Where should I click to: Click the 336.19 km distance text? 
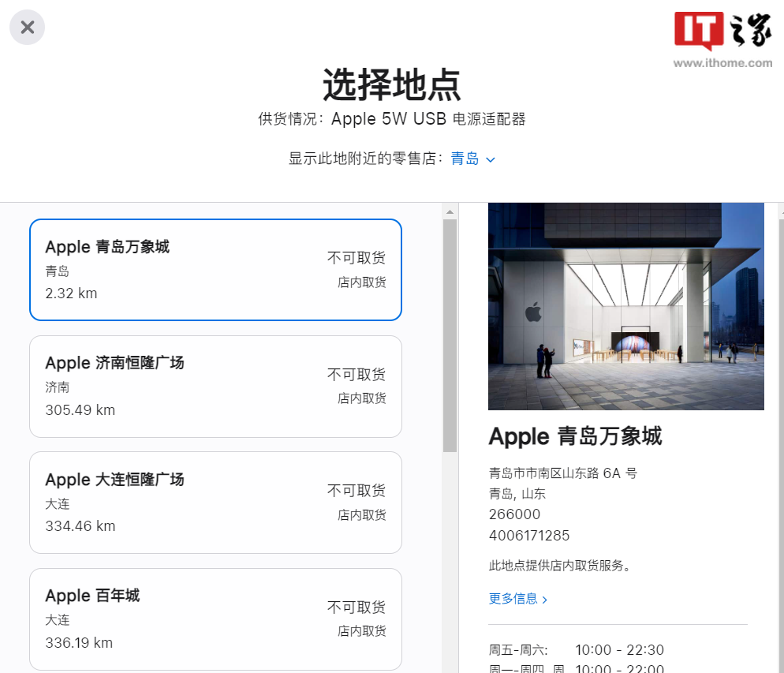point(79,642)
